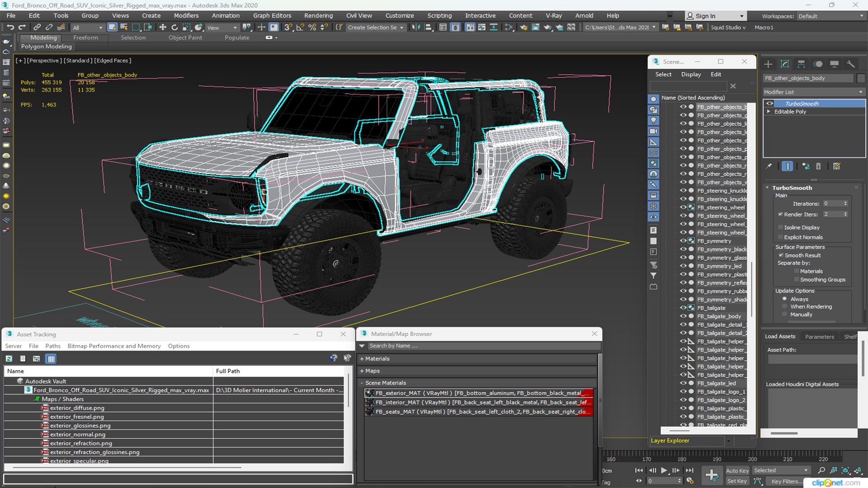Click Go to End playback button
The image size is (868, 488).
(689, 470)
